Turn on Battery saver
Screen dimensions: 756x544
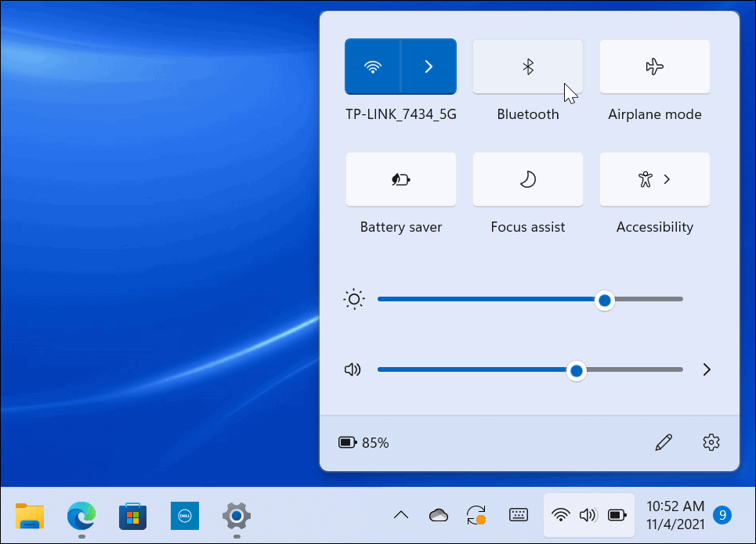click(x=400, y=179)
